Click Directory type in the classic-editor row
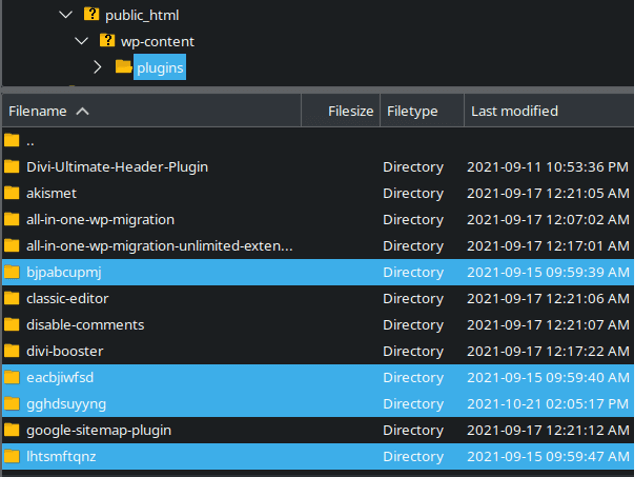 click(413, 299)
